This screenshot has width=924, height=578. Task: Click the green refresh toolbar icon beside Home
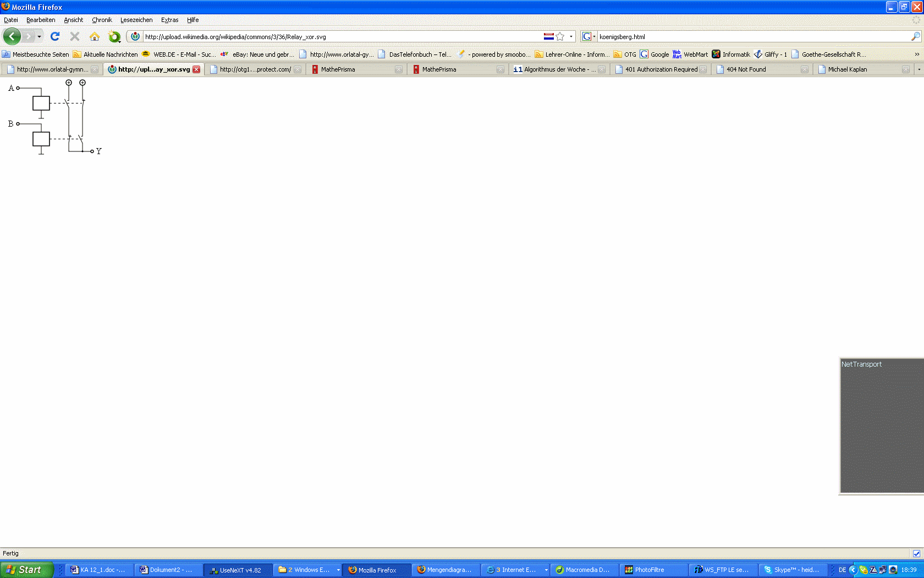point(114,36)
